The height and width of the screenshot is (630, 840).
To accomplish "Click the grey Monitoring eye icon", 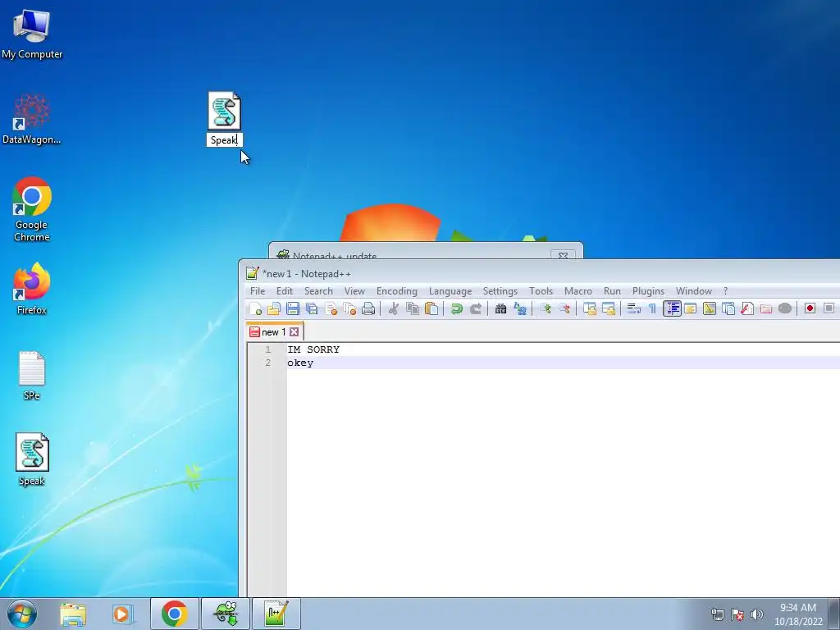I will tap(785, 308).
